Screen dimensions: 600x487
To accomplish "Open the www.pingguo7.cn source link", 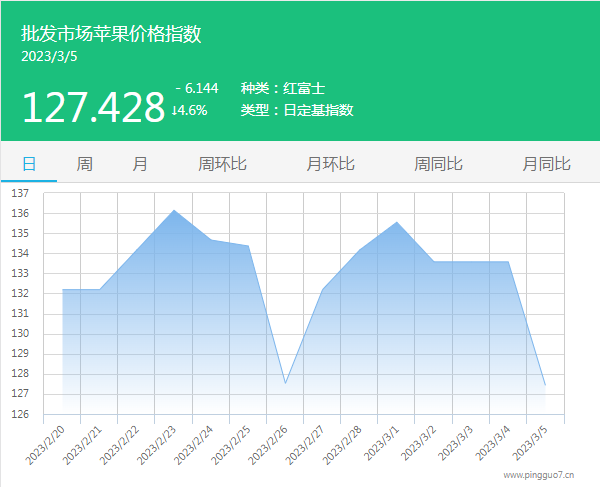I will click(x=539, y=475).
